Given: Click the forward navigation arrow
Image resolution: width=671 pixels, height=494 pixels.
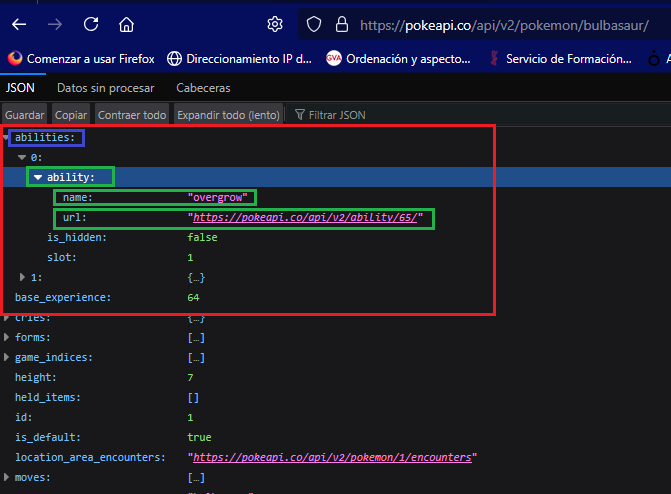Looking at the screenshot, I should click(x=55, y=24).
